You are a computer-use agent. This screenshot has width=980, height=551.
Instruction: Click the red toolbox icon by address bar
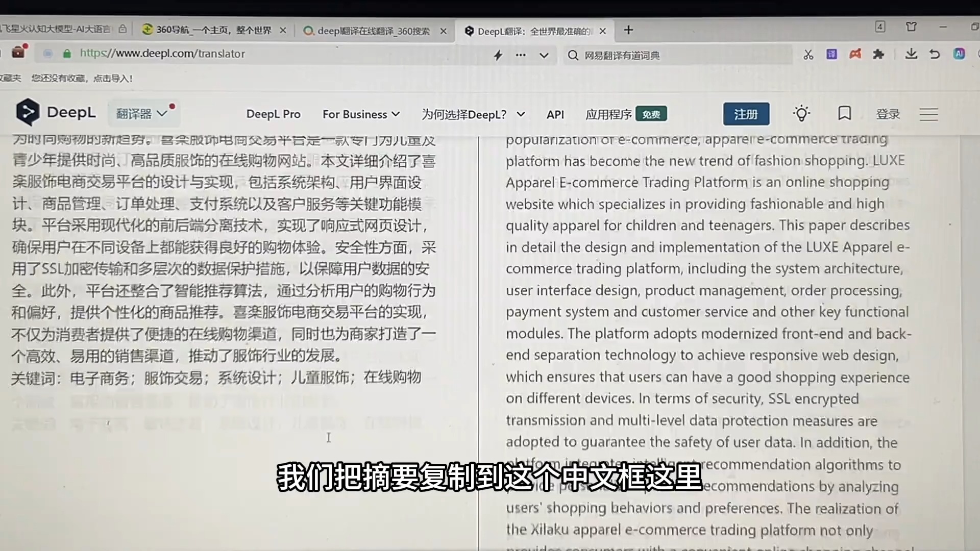click(19, 52)
